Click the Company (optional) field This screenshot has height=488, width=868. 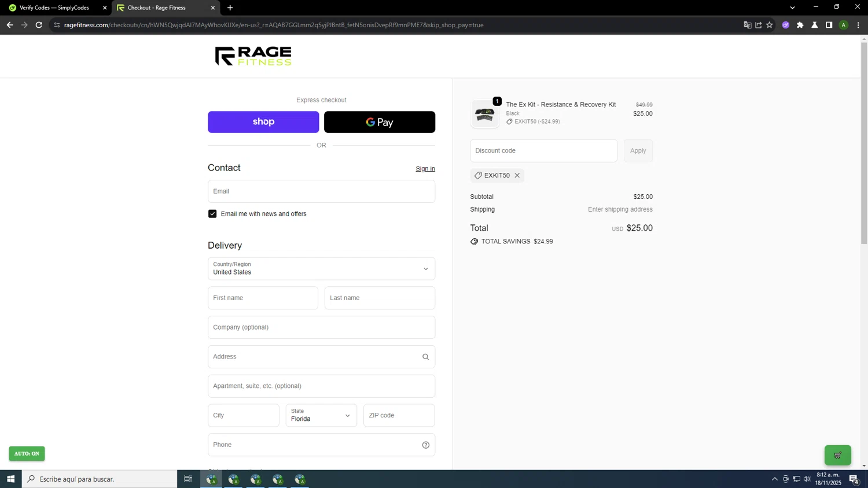(x=321, y=327)
